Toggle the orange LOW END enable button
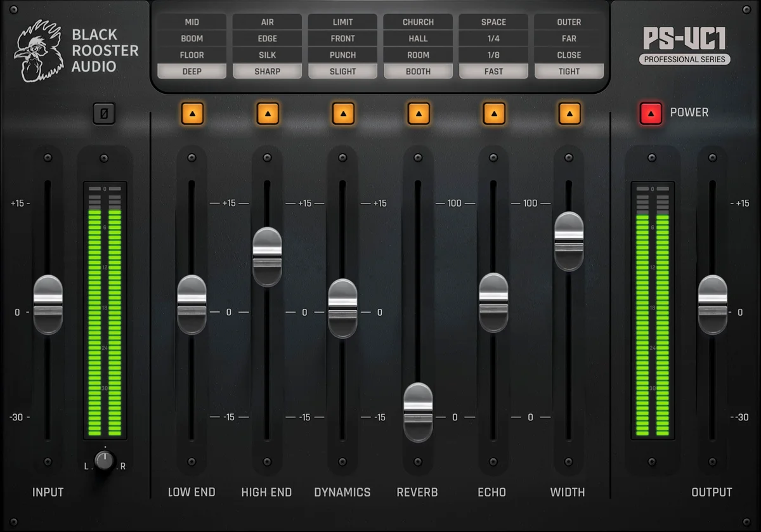 tap(192, 114)
